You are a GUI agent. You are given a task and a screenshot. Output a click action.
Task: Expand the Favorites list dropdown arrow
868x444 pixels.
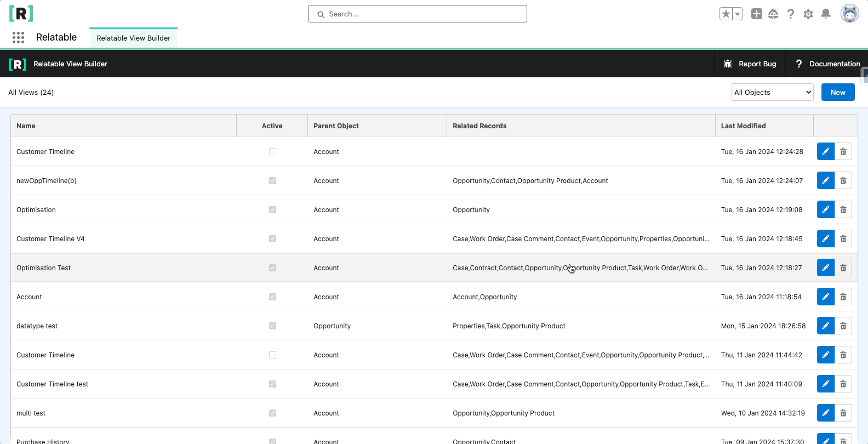click(x=738, y=14)
